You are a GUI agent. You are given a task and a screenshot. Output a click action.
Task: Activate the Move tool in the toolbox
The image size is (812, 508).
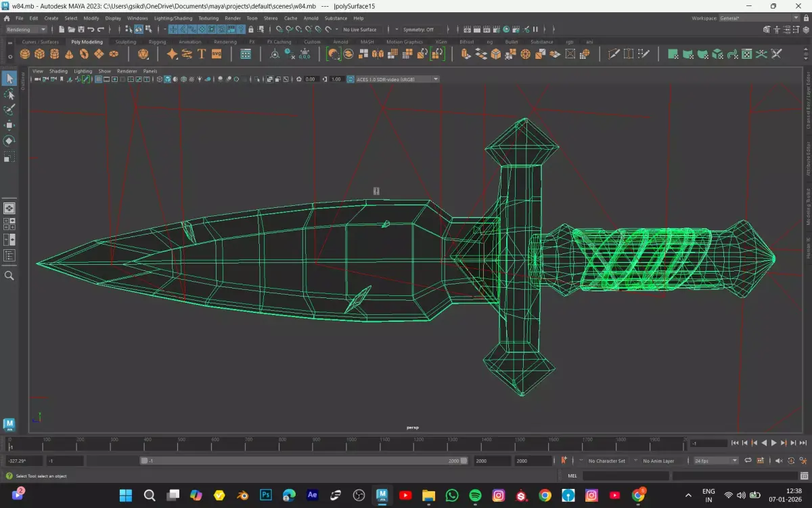(x=9, y=125)
